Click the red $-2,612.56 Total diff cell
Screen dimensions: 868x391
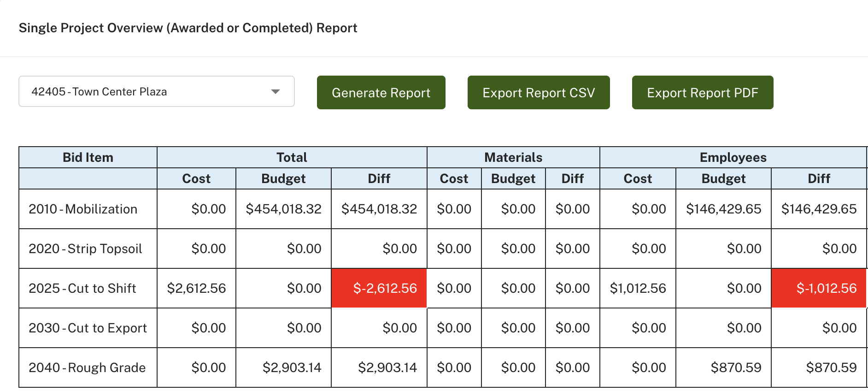tap(379, 289)
